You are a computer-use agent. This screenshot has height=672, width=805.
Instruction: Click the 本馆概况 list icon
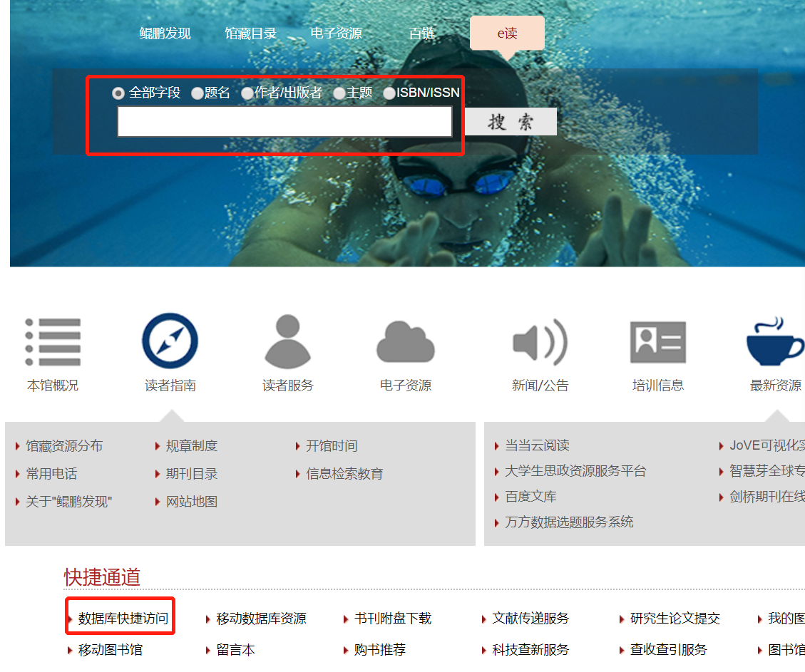(x=53, y=341)
